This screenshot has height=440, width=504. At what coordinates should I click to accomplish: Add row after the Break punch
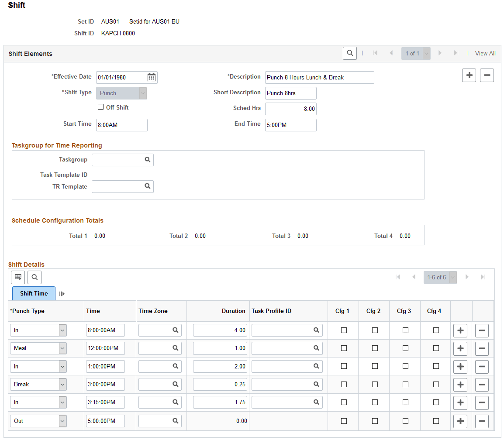point(460,385)
